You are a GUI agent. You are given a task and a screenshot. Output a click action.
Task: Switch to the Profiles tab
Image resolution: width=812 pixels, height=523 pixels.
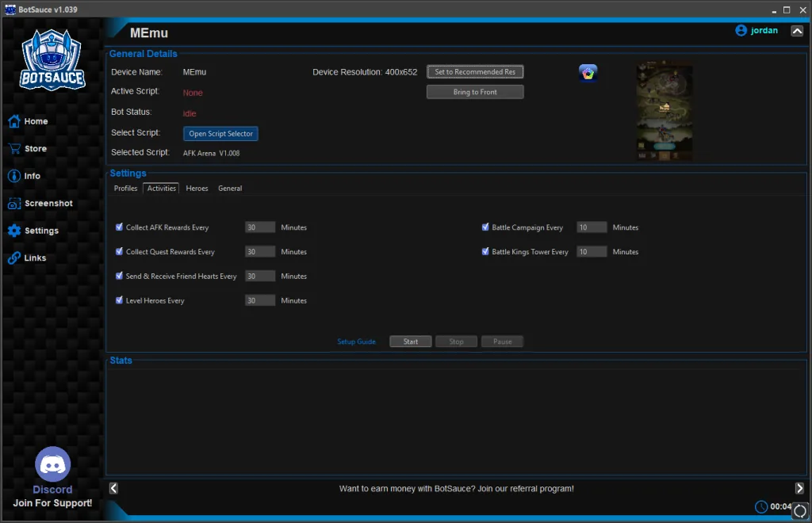[125, 189]
